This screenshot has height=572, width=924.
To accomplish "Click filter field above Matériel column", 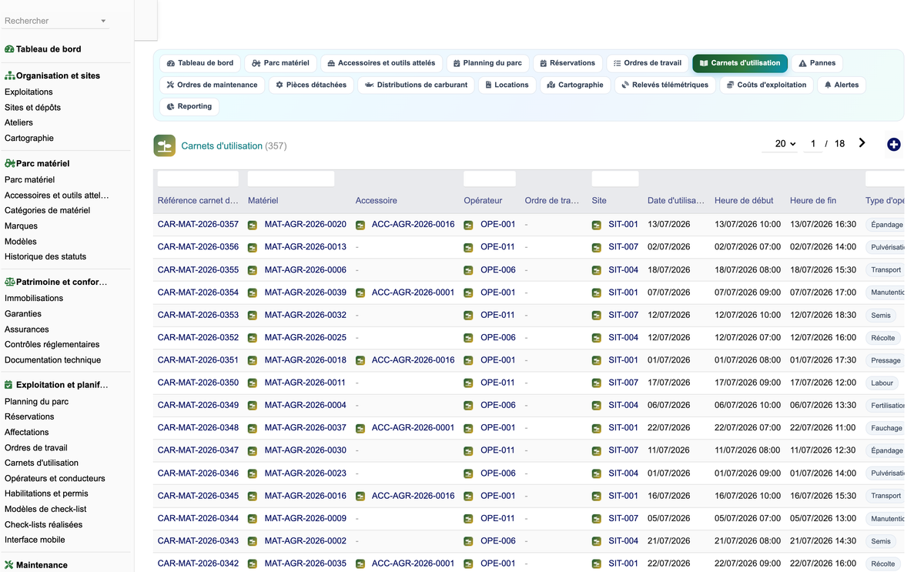I will click(x=291, y=179).
